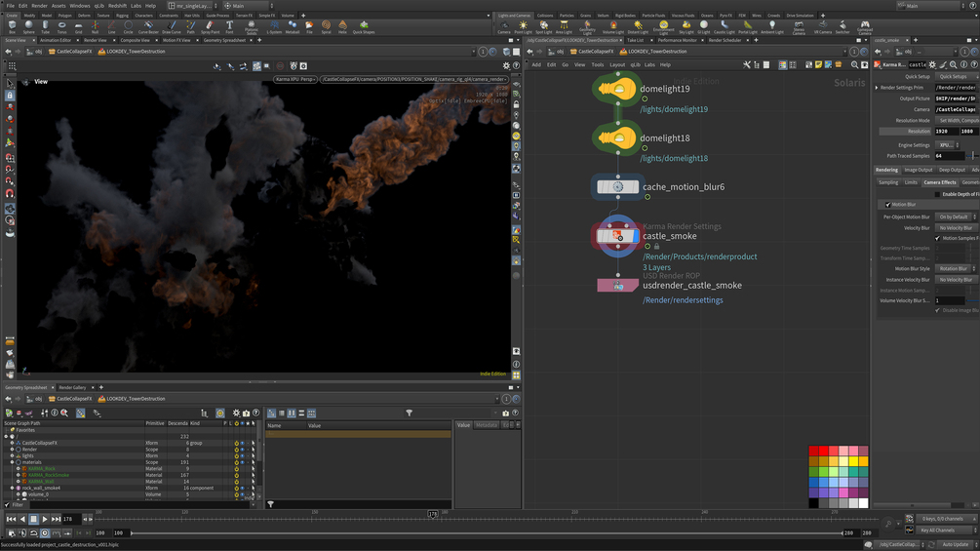Click the domelight19 node icon
Image resolution: width=980 pixels, height=551 pixels.
tap(617, 90)
